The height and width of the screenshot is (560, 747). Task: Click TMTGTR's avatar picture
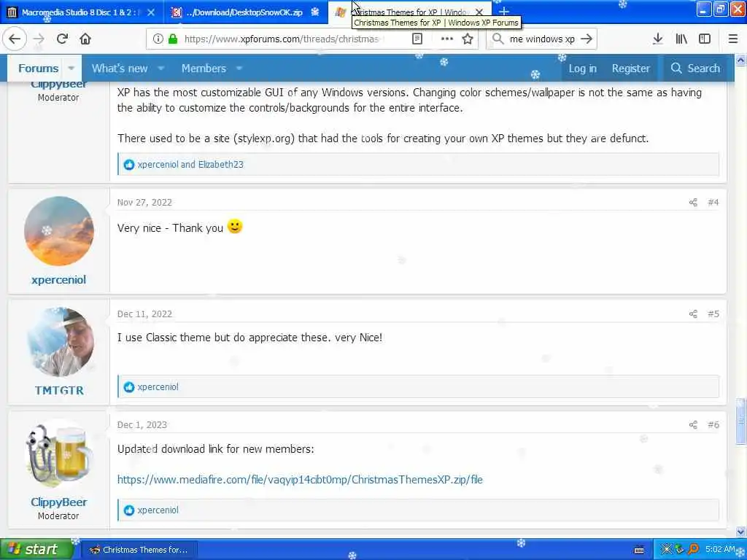(60, 342)
